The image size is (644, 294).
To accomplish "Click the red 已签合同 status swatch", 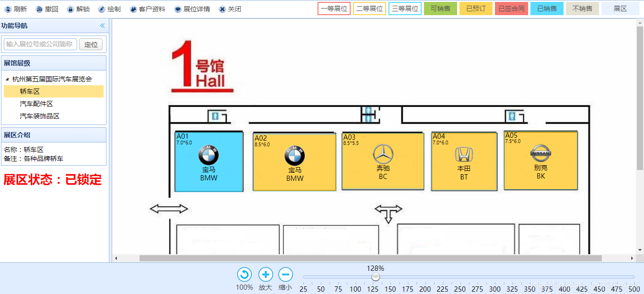I will [x=512, y=9].
